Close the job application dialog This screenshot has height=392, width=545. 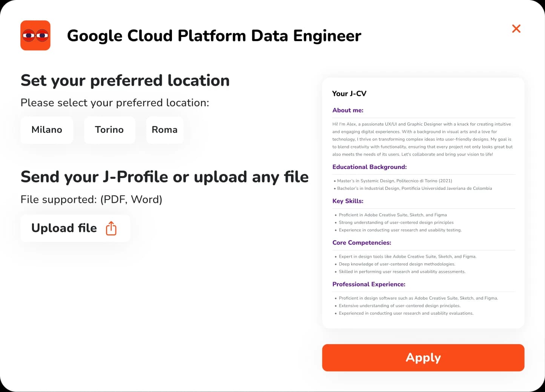coord(516,29)
